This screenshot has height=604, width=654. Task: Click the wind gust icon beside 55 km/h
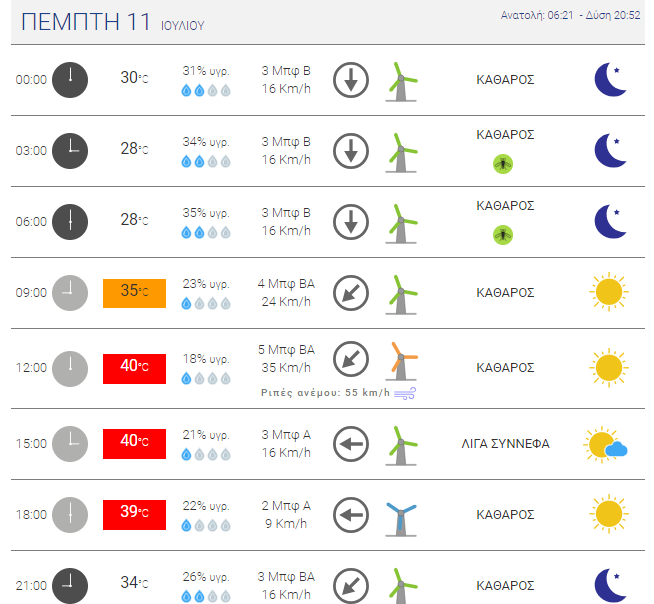[405, 393]
